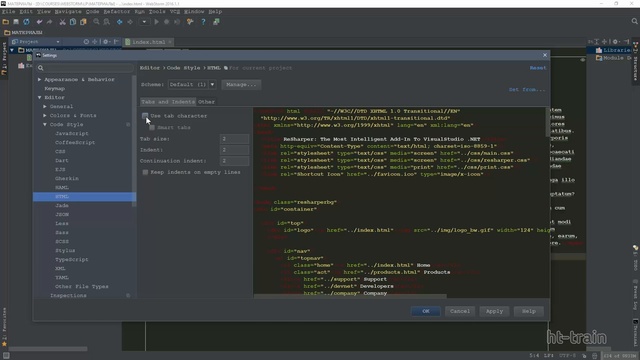Screen dimensions: 640x360
Task: Enable the Use tab character checkbox
Action: pos(145,116)
